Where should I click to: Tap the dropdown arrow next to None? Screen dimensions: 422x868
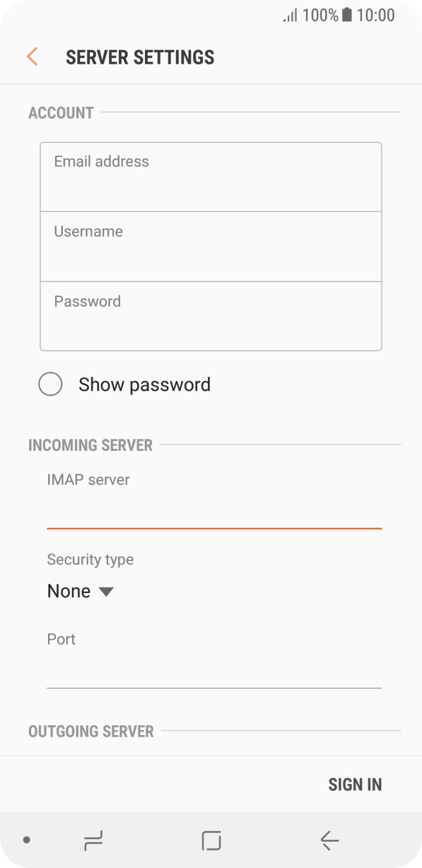106,591
